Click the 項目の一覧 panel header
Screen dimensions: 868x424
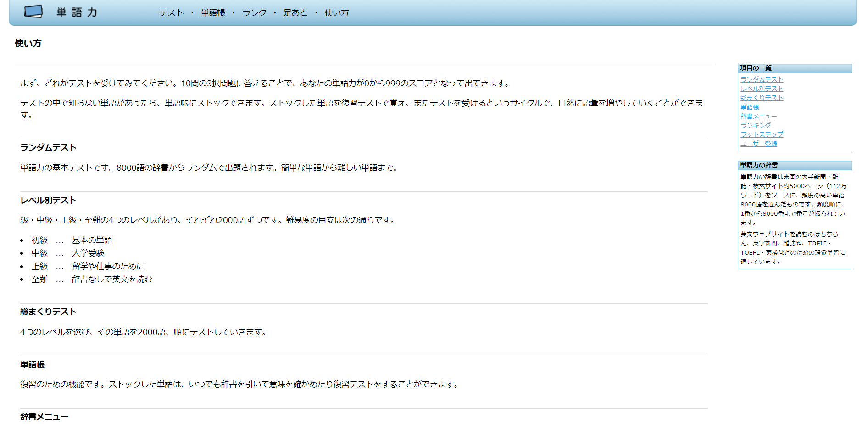click(756, 68)
